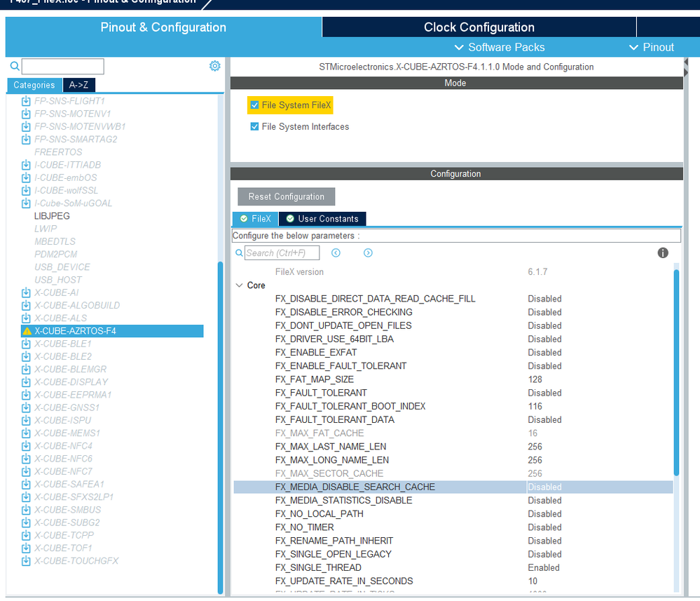The width and height of the screenshot is (700, 601).
Task: Open the Pinout dropdown menu
Action: [652, 48]
